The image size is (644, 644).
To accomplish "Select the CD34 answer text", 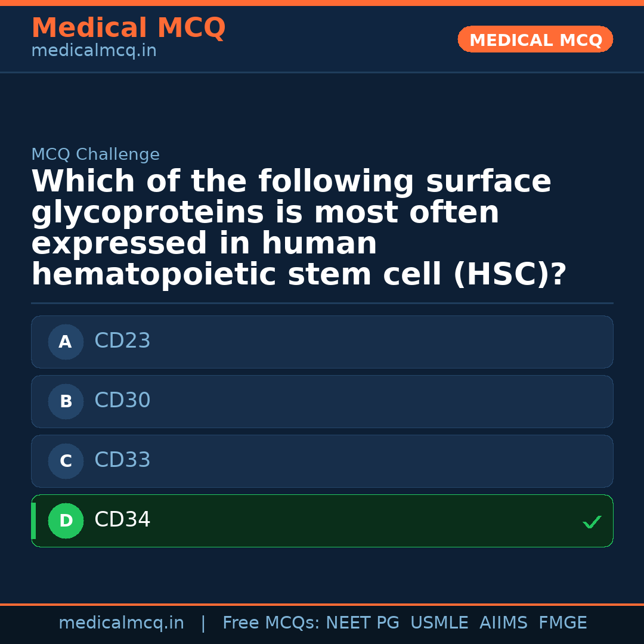I will point(122,520).
